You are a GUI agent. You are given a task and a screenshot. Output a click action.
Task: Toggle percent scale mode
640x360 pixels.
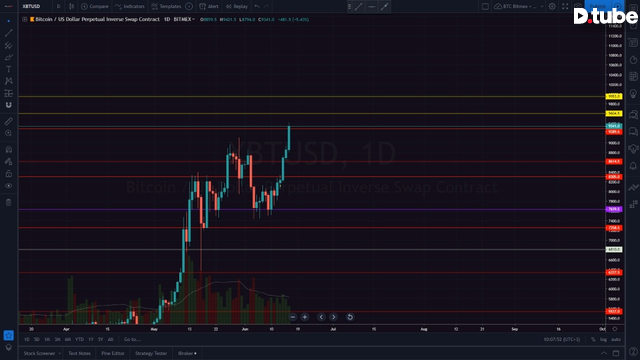(x=593, y=339)
